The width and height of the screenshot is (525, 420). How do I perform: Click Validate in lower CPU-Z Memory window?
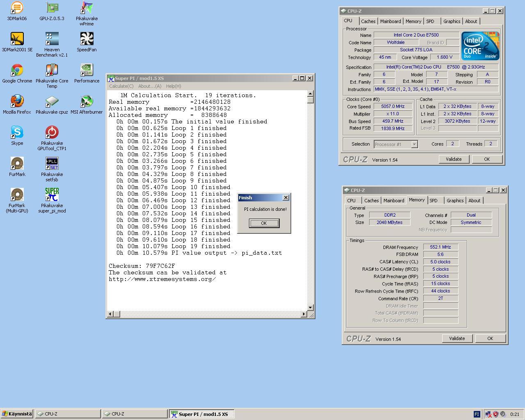tap(457, 338)
